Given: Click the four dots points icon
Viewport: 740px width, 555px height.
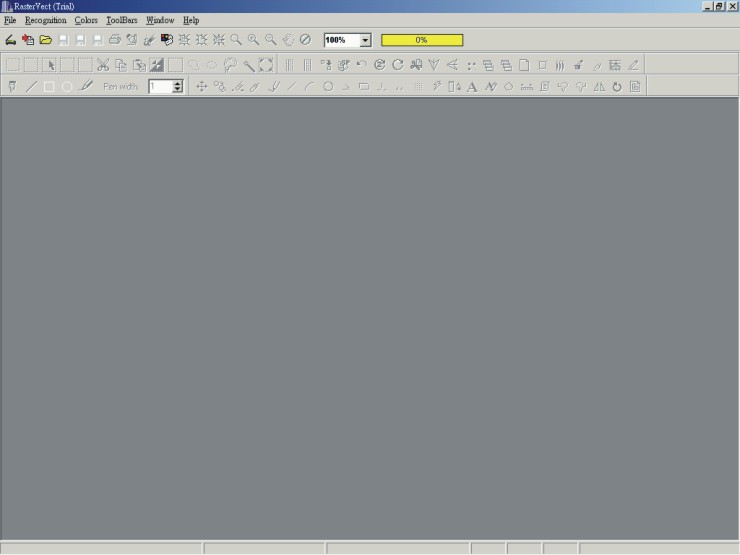Looking at the screenshot, I should pyautogui.click(x=471, y=65).
